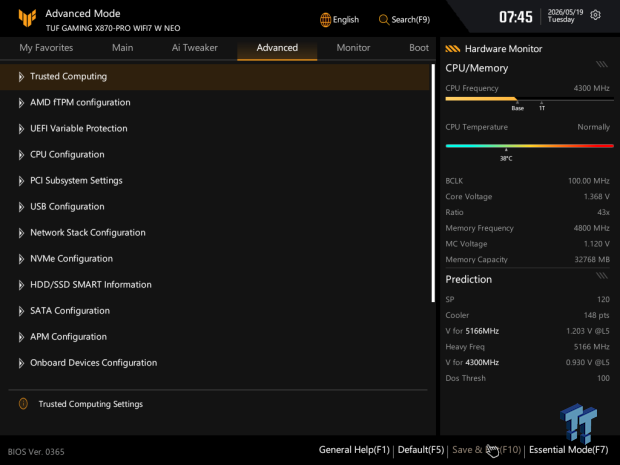620x465 pixels.
Task: Click the CPU Frequency bar
Action: (x=529, y=99)
